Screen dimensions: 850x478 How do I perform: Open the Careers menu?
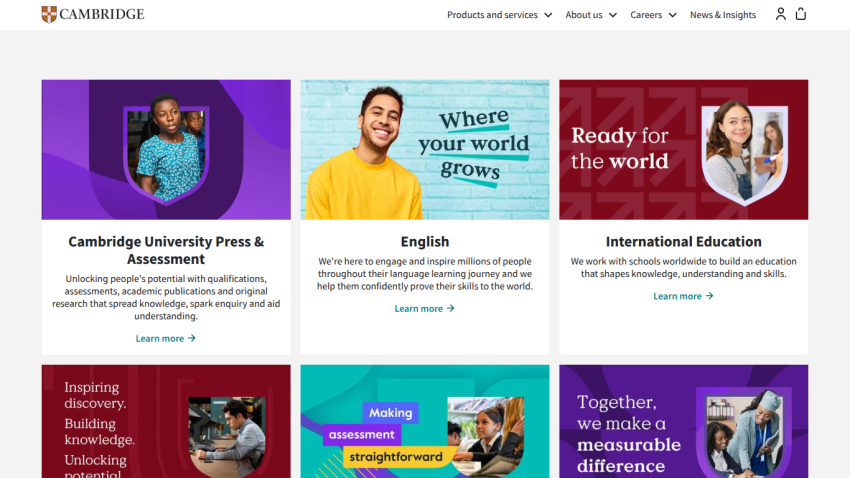click(646, 15)
